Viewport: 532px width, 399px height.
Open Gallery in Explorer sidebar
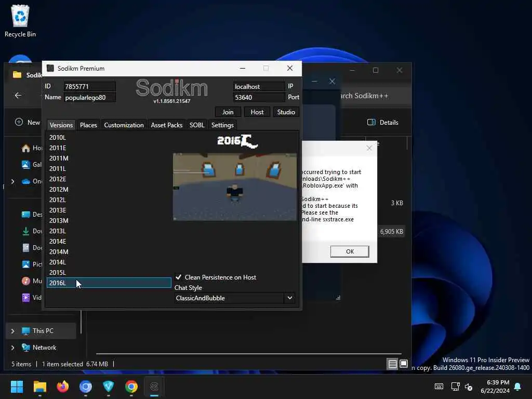pyautogui.click(x=32, y=165)
